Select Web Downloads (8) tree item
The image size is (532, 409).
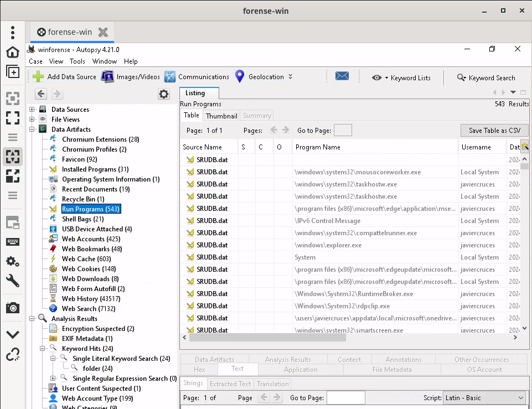90,279
